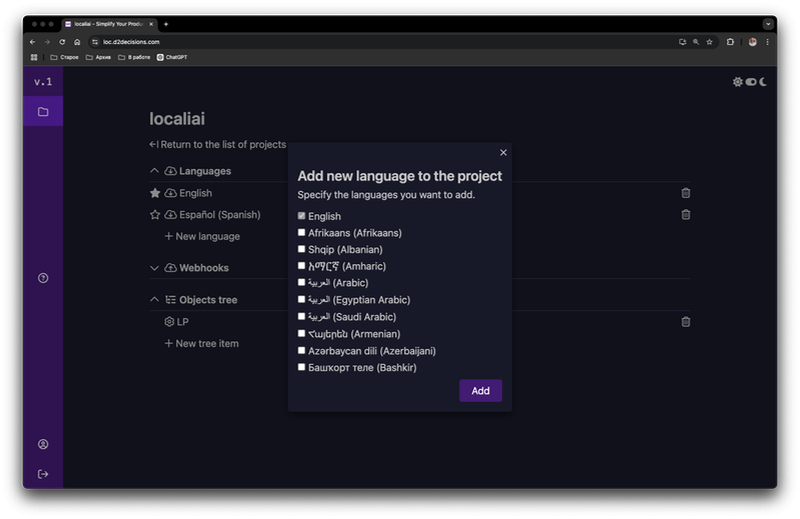Delete the LP tree item with trash icon
Image resolution: width=800 pixels, height=519 pixels.
click(x=686, y=322)
